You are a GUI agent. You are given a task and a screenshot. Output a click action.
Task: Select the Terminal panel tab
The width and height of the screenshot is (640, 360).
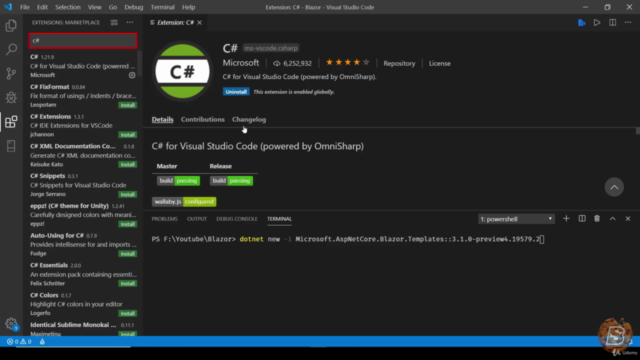(279, 219)
